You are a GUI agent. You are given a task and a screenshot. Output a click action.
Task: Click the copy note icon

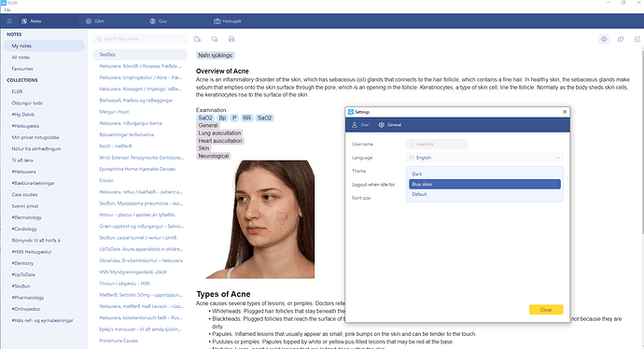coord(621,39)
